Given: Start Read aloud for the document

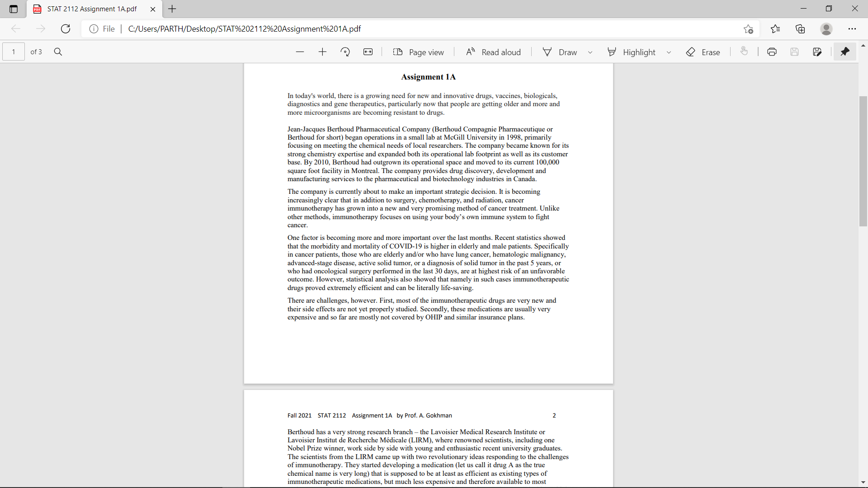Looking at the screenshot, I should tap(493, 52).
